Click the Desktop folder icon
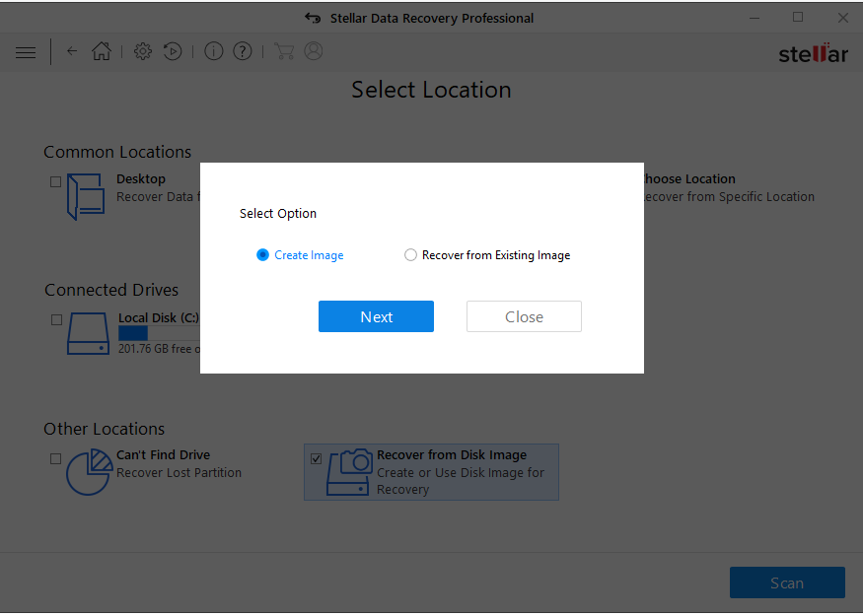This screenshot has height=616, width=863. tap(85, 196)
